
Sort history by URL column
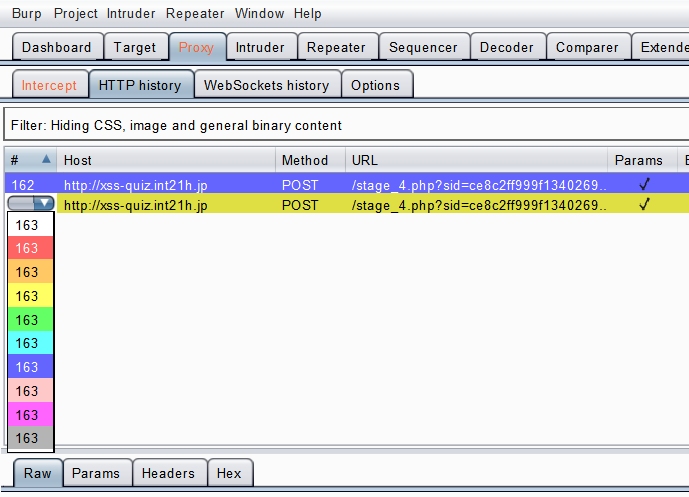pyautogui.click(x=476, y=160)
